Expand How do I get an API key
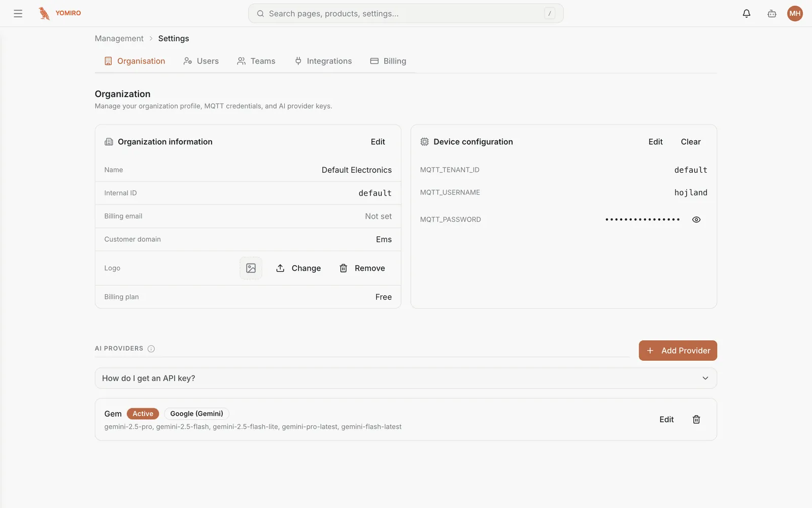Screen dimensions: 812x508 pos(405,378)
